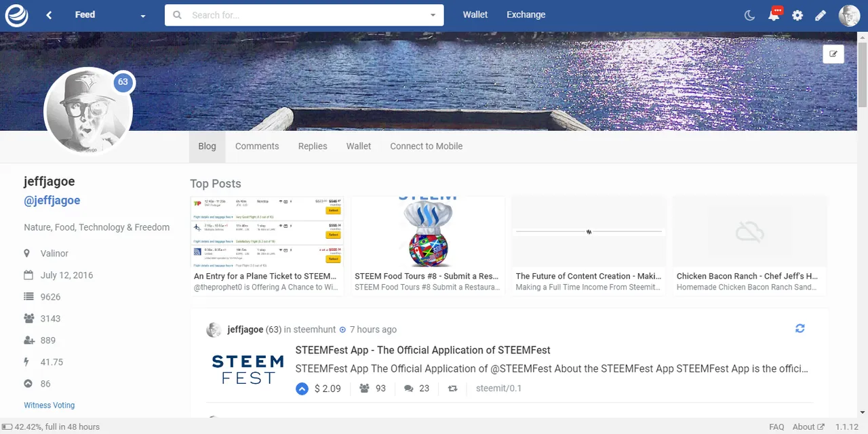Open the Exchange link in top bar
Viewport: 868px width, 434px height.
pos(526,14)
